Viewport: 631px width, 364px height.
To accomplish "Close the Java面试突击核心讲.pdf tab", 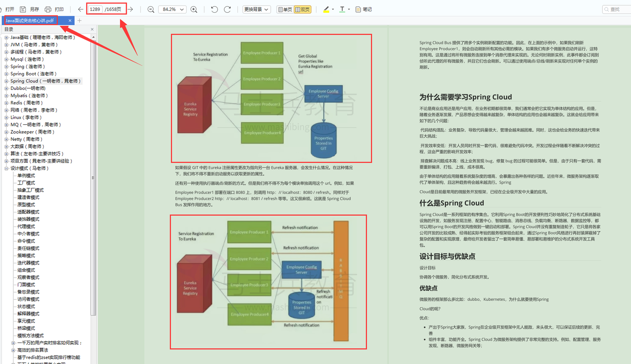I will point(70,21).
